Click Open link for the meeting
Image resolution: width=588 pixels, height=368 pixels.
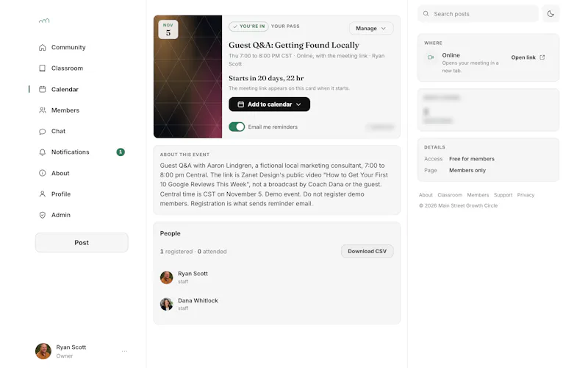528,57
